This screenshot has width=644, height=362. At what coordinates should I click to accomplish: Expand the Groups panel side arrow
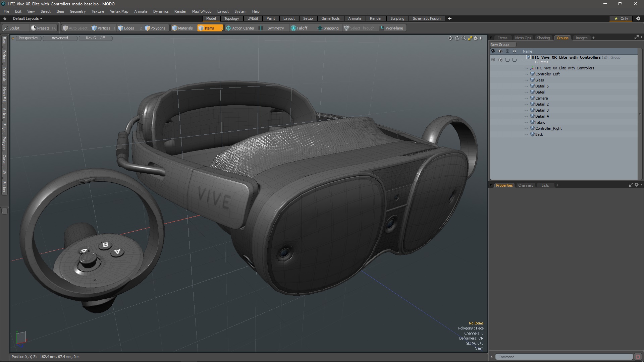point(641,37)
